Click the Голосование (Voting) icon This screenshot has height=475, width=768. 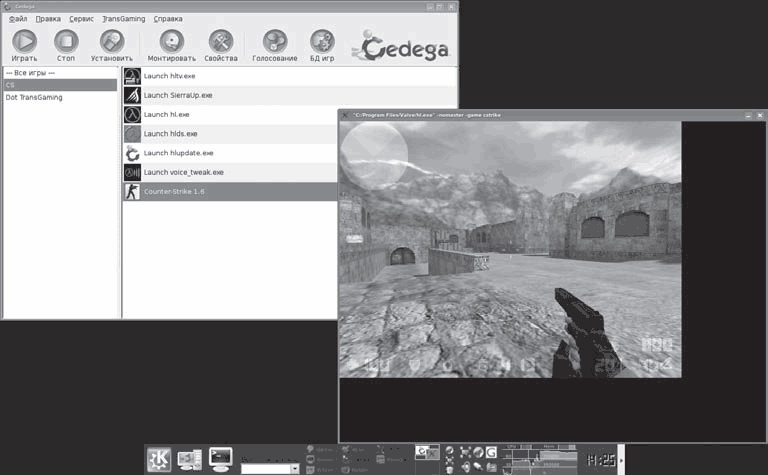coord(274,42)
